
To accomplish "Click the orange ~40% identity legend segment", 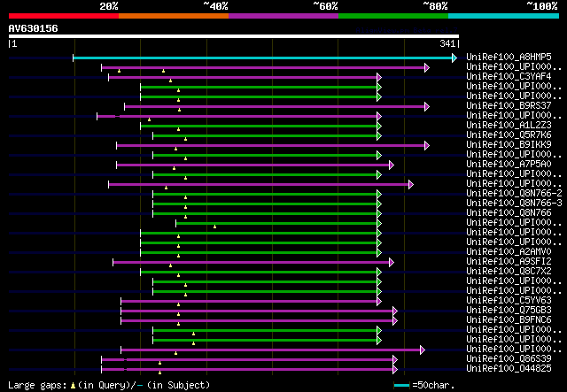I will (174, 16).
